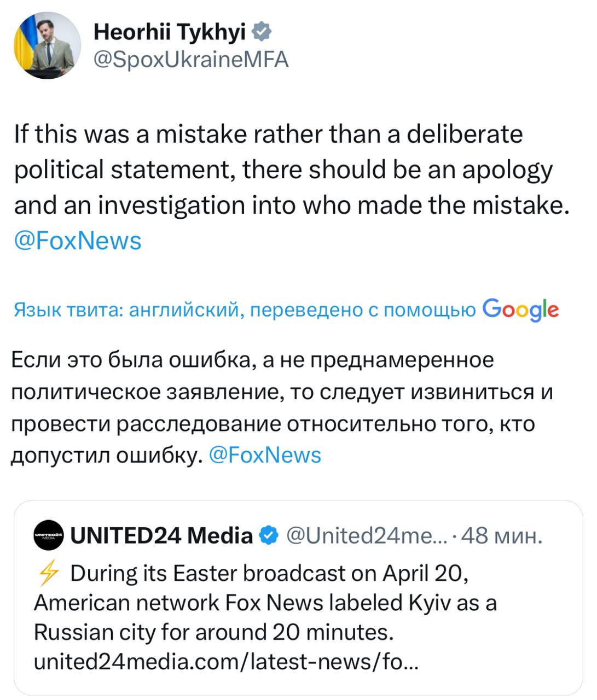Open @FoxNews mention in the Russian translation
The image size is (597, 700).
coord(265,455)
